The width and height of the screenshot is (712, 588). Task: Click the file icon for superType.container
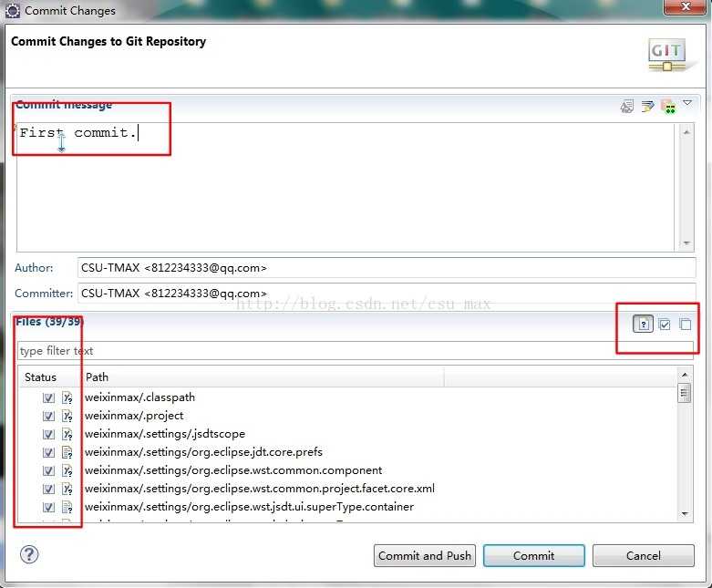tap(67, 507)
